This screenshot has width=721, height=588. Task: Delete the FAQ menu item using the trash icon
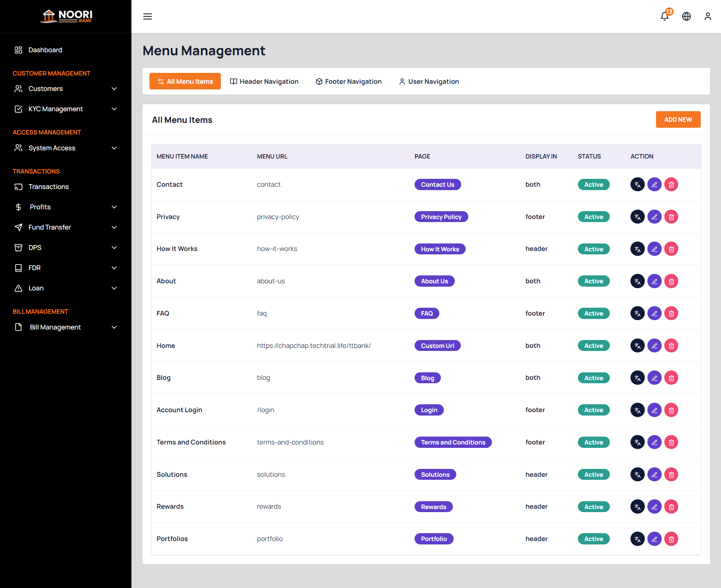click(671, 313)
